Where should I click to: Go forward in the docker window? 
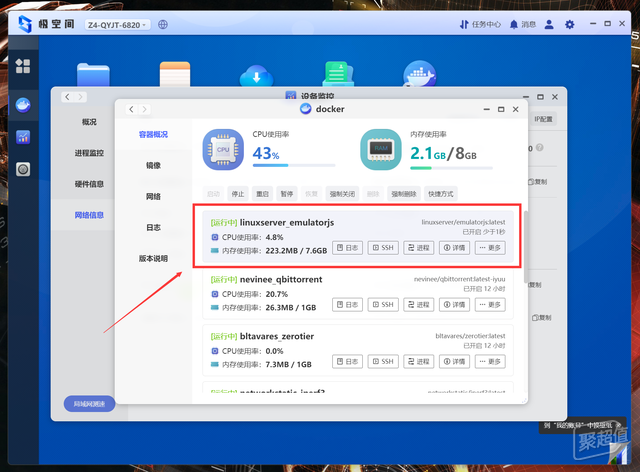tap(144, 109)
